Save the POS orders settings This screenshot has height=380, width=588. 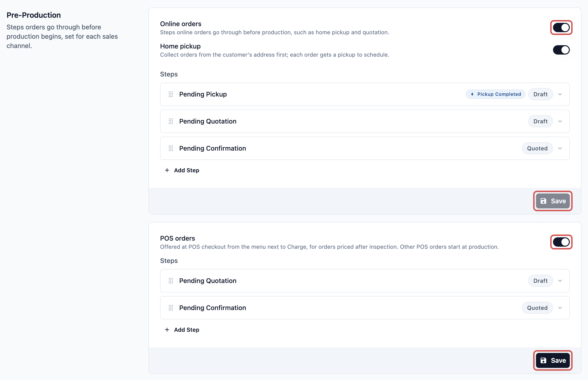click(x=553, y=360)
